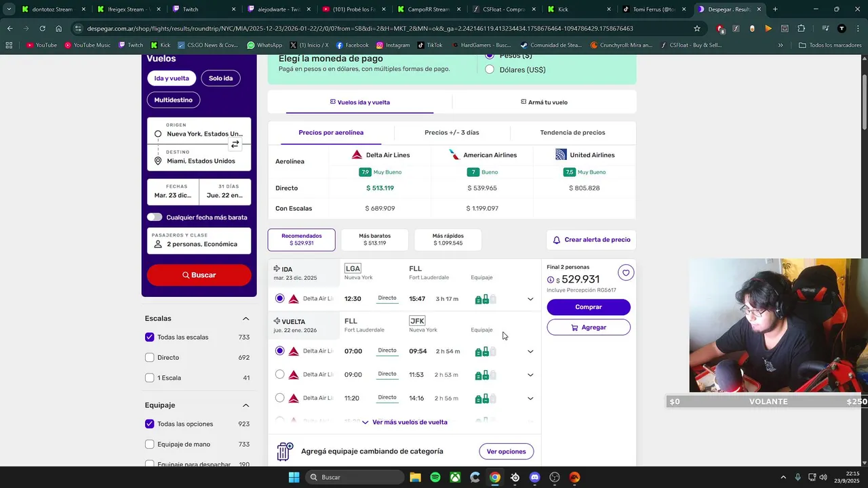Sort by Más rápidos $1.099.545

click(x=448, y=239)
